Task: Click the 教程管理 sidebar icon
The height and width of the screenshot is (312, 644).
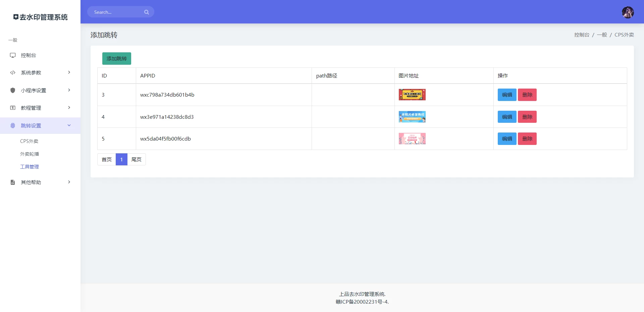Action: (12, 108)
